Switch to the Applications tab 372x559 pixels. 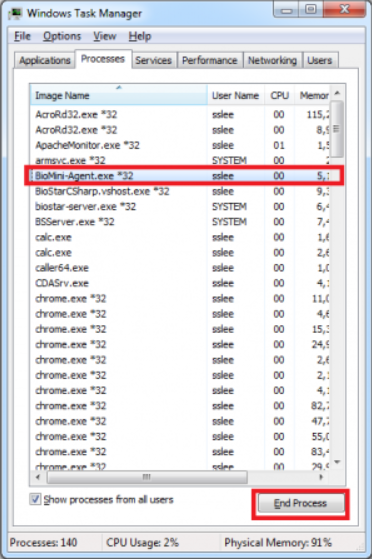pyautogui.click(x=45, y=60)
